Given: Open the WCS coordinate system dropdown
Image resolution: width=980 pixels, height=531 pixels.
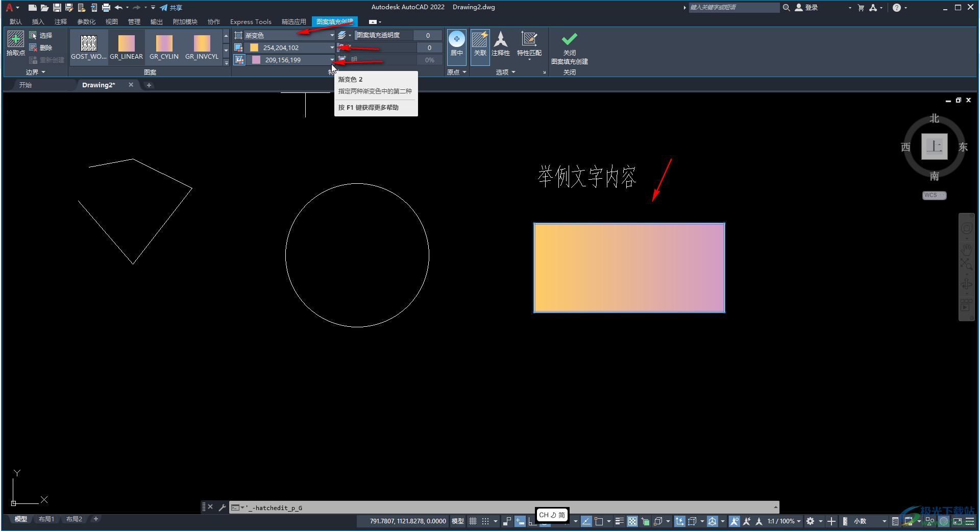Looking at the screenshot, I should coord(934,196).
